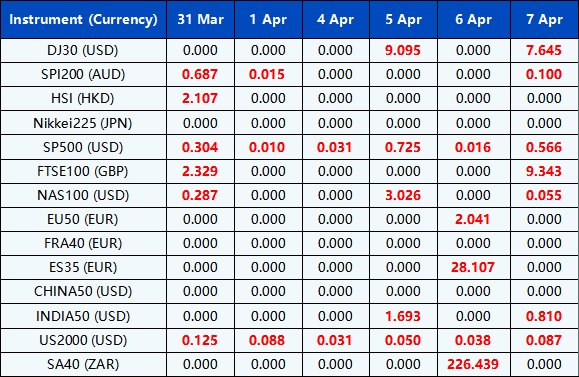Click the Instrument (Currency) column header
The height and width of the screenshot is (377, 579).
pos(83,20)
